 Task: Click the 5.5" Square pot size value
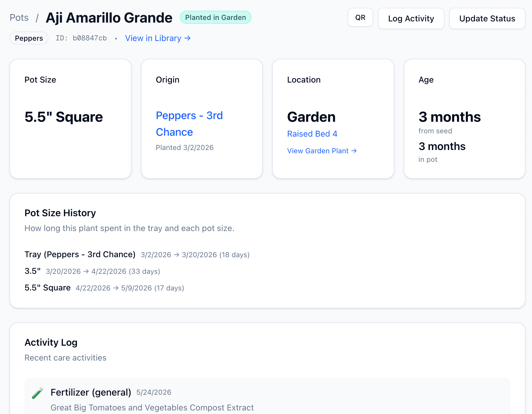[64, 117]
